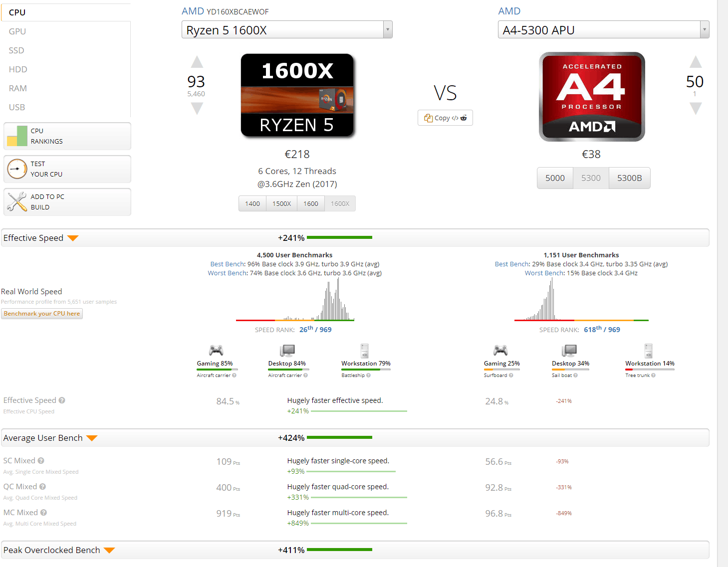This screenshot has height=567, width=728.
Task: Click the A4 Workstation 14% tower icon
Action: pyautogui.click(x=649, y=351)
